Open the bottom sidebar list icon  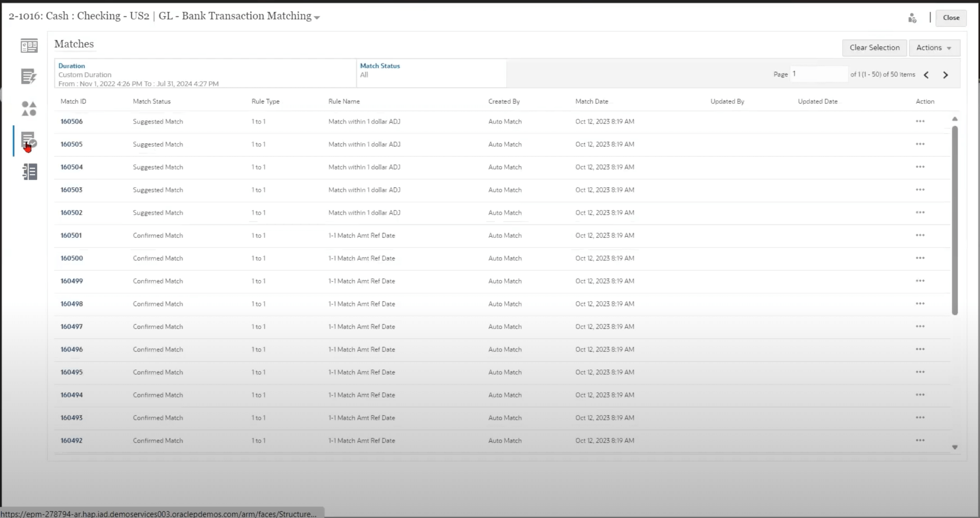click(x=29, y=172)
